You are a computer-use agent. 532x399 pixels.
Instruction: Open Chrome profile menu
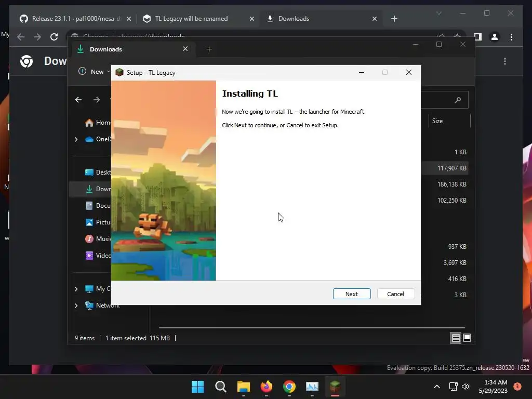pos(495,37)
